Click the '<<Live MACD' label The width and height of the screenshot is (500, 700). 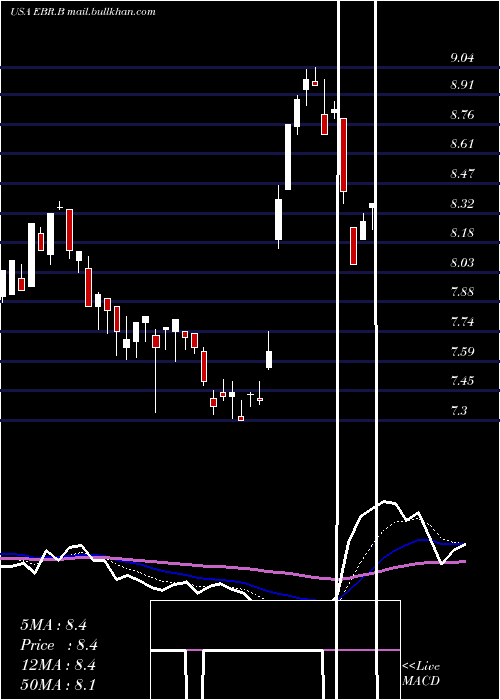[421, 674]
